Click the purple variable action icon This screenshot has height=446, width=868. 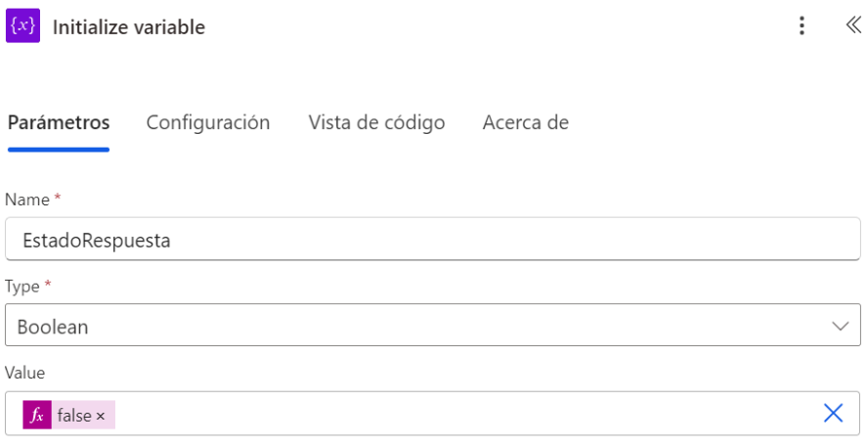tap(22, 26)
